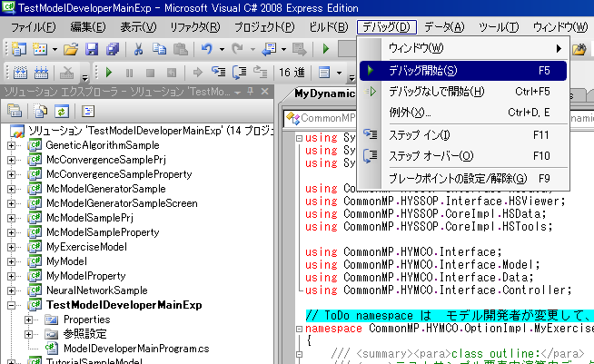The height and width of the screenshot is (364, 594).
Task: Click the Add New Item toolbar icon
Action: point(40,49)
